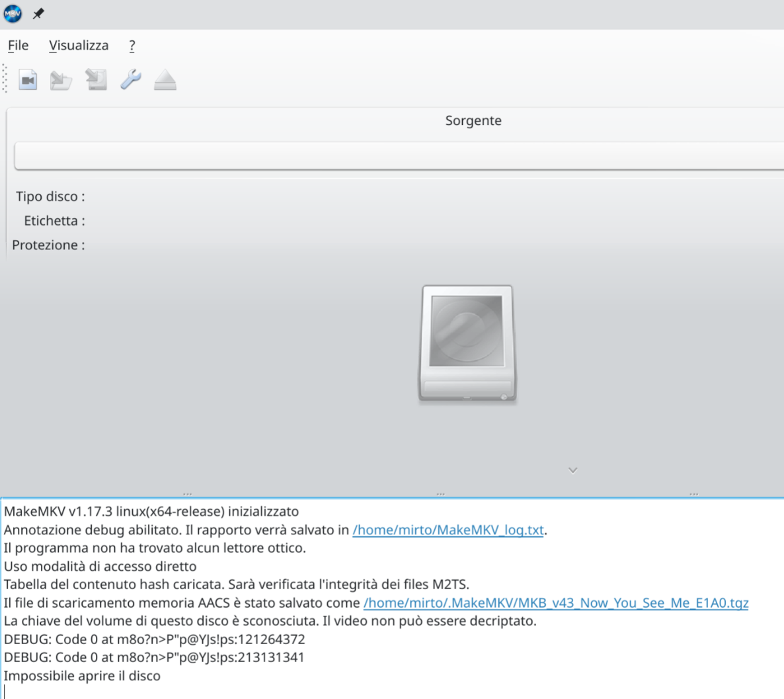The image size is (784, 699).
Task: Click log line starting 'Tabella del contenuto hash caricata'
Action: (237, 585)
